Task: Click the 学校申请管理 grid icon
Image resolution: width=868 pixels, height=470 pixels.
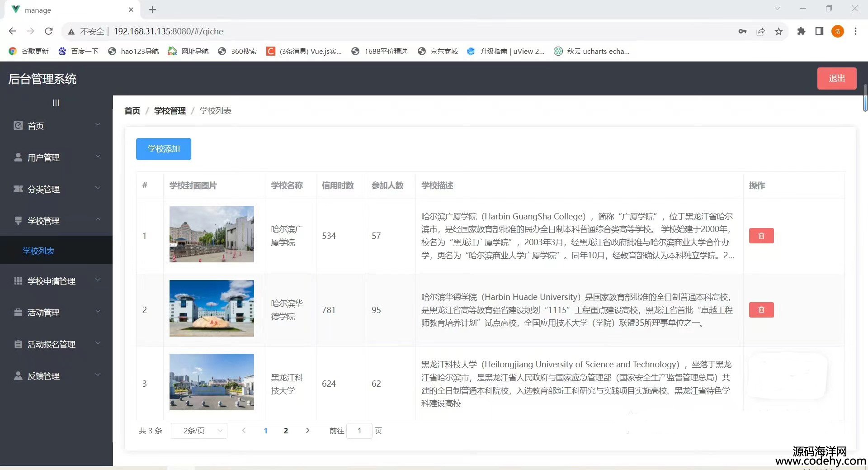Action: [18, 280]
